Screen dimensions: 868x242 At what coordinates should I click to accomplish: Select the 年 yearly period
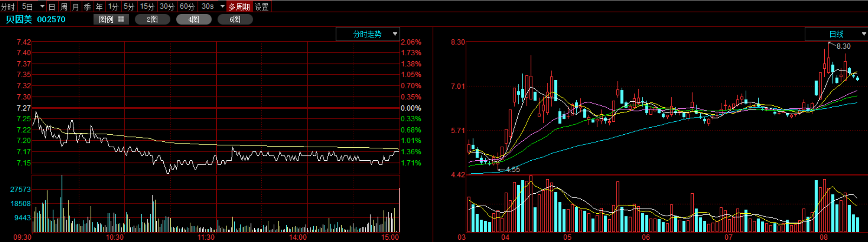coord(99,7)
